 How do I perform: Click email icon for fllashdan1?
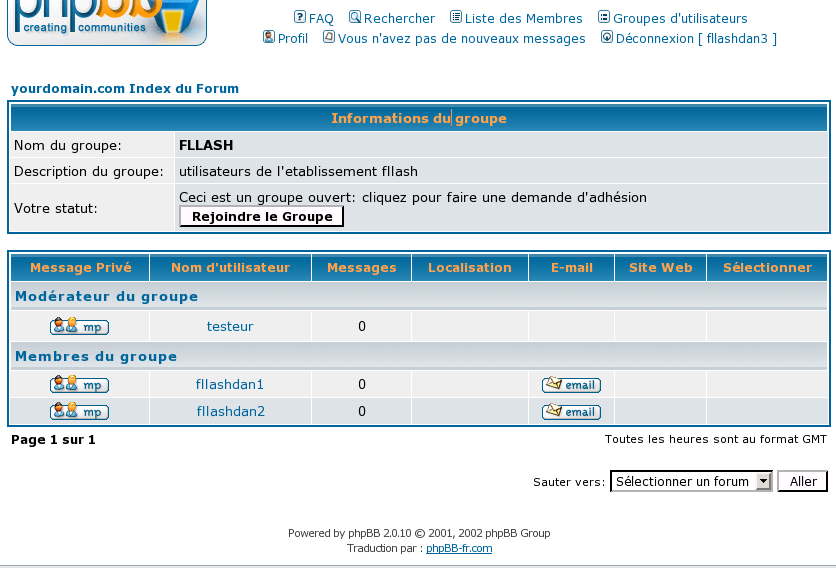tap(571, 384)
